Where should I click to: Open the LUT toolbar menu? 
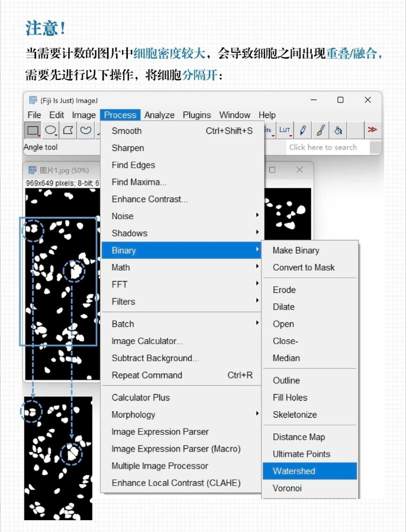(x=285, y=130)
